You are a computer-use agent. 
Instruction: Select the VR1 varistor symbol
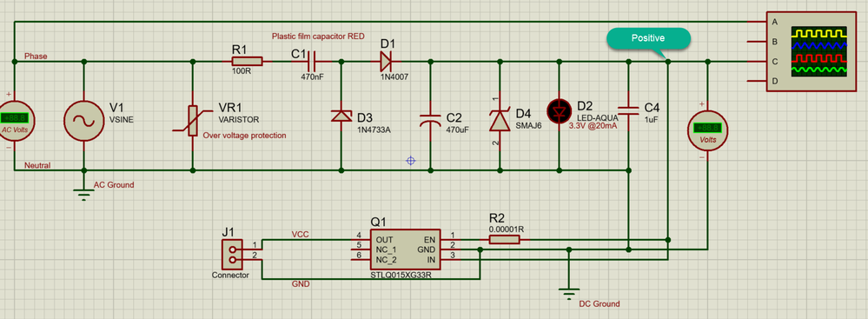(x=192, y=121)
